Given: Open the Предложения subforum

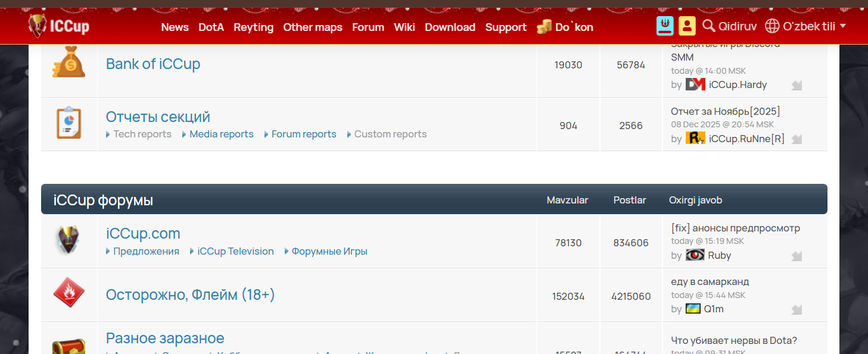Looking at the screenshot, I should pos(146,251).
